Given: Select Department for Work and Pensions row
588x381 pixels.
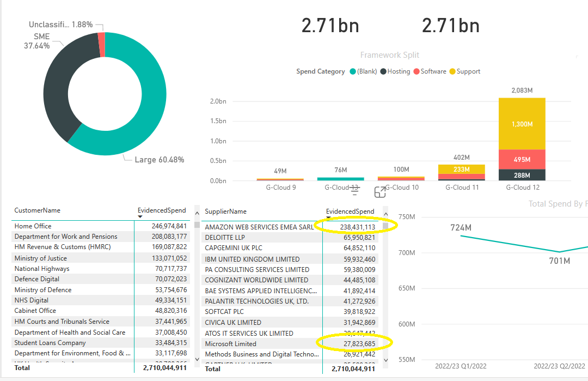Looking at the screenshot, I should click(x=101, y=237).
